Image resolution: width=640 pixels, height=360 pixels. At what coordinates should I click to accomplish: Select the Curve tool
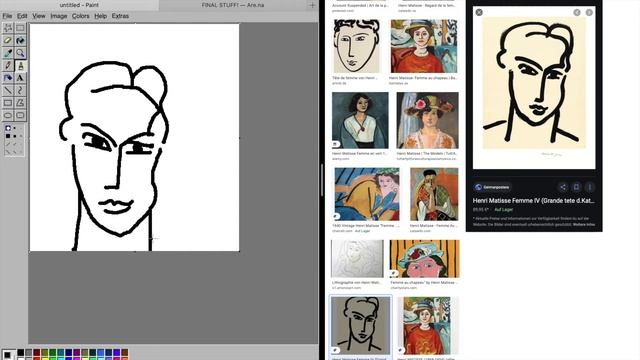20,90
